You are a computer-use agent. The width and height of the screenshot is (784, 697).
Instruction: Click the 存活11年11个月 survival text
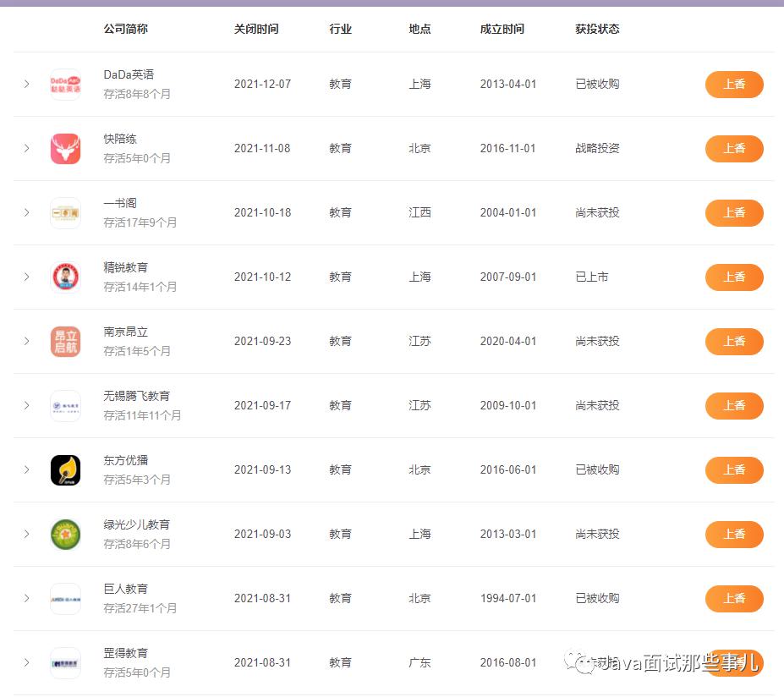[x=142, y=415]
